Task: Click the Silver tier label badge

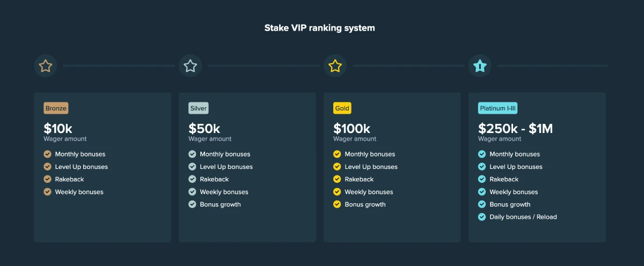Action: 198,108
